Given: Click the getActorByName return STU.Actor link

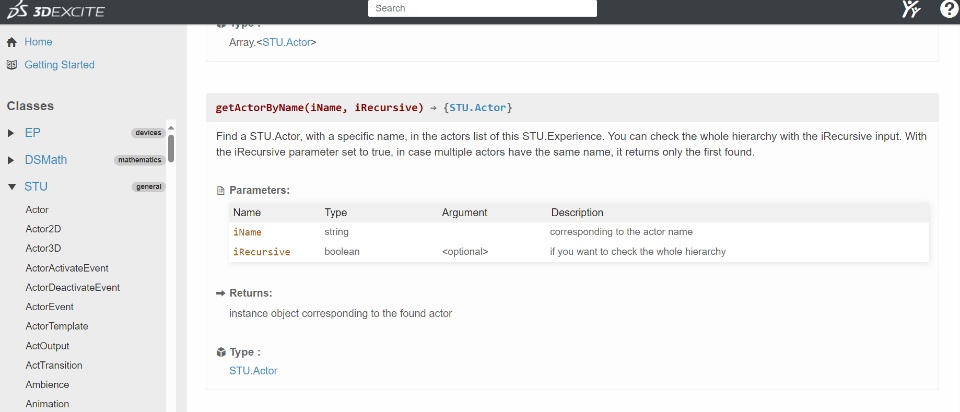Looking at the screenshot, I should tap(478, 107).
